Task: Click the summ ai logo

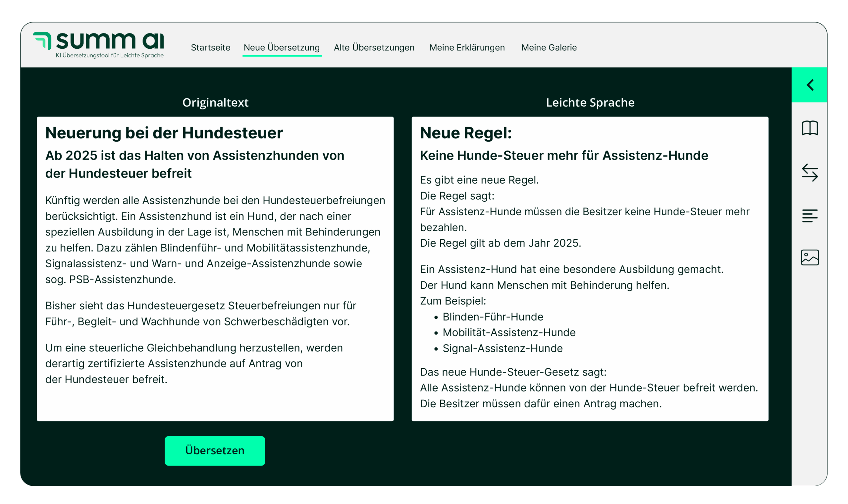Action: [99, 45]
